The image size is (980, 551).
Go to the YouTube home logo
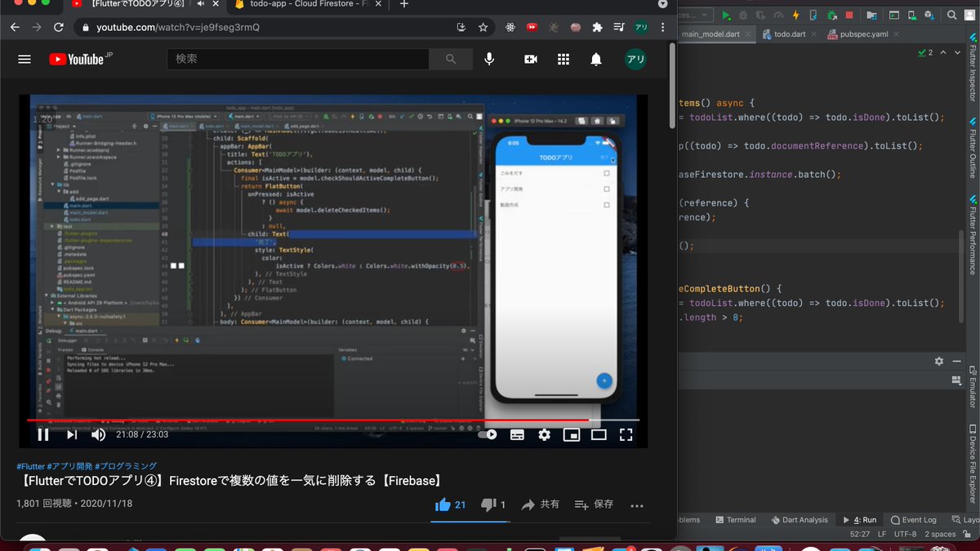81,59
